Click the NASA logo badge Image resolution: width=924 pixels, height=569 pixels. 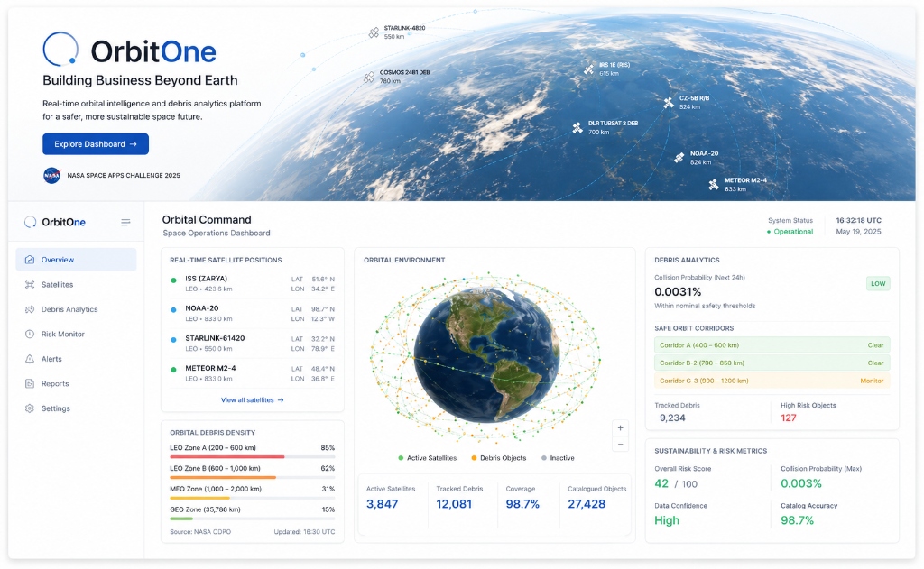51,176
